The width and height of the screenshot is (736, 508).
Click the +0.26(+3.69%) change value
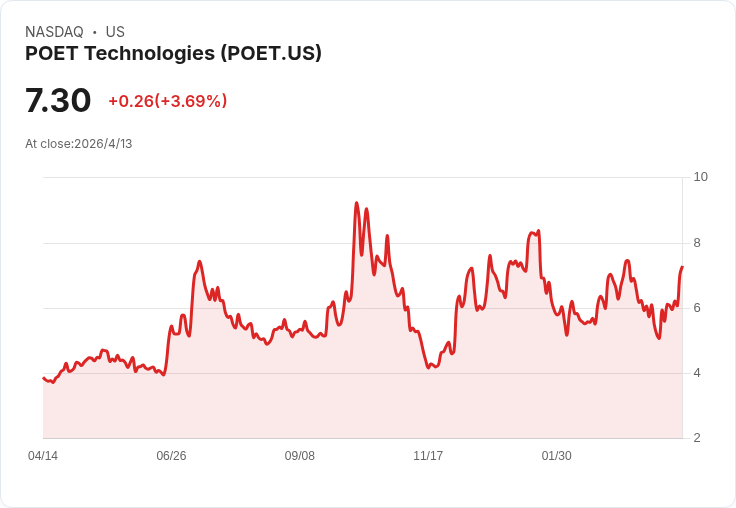point(168,101)
